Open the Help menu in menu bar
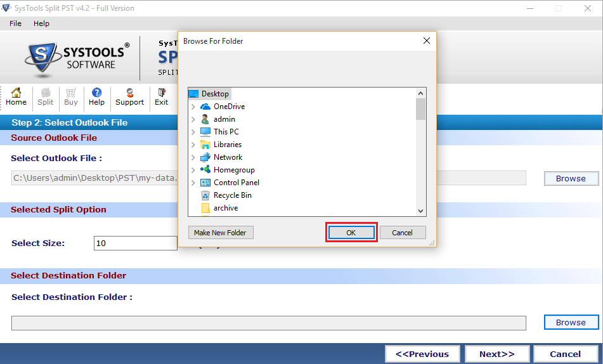The height and width of the screenshot is (364, 603). pyautogui.click(x=42, y=23)
